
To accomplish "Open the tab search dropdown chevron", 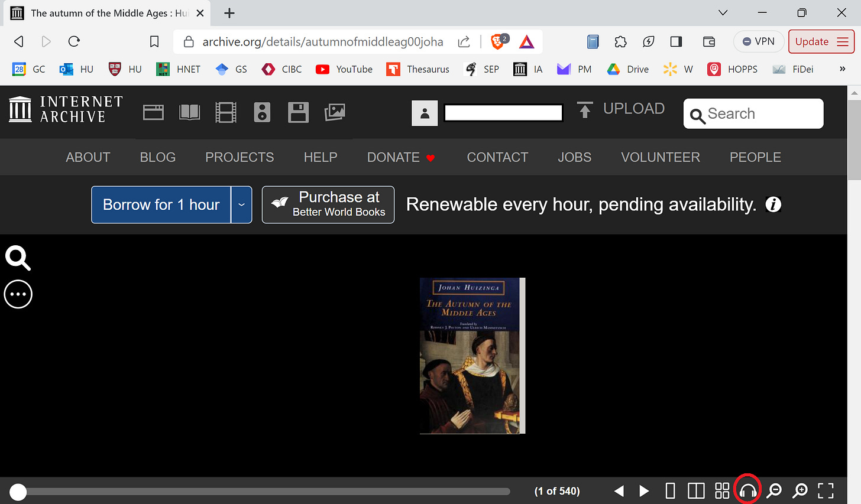I will [x=723, y=12].
